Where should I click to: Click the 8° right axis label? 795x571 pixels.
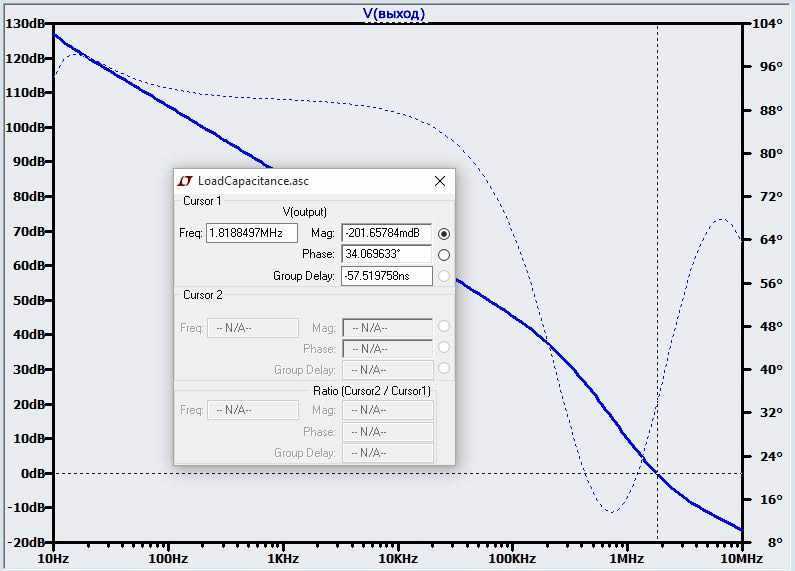pyautogui.click(x=775, y=542)
